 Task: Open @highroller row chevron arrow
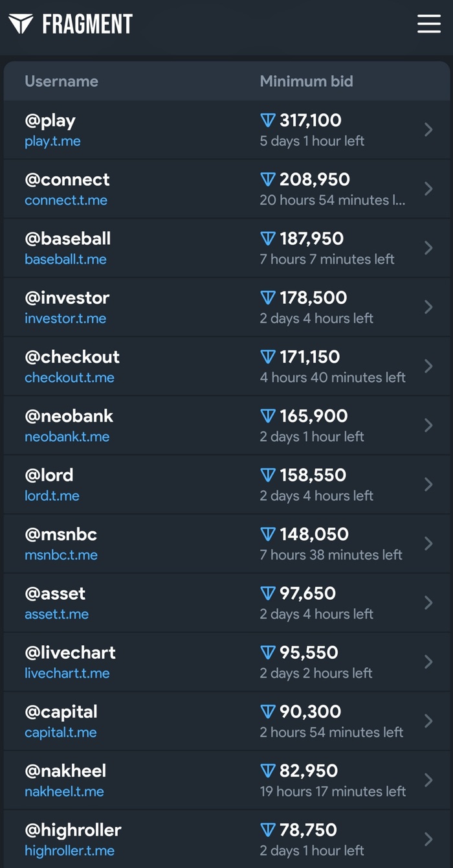pyautogui.click(x=428, y=839)
